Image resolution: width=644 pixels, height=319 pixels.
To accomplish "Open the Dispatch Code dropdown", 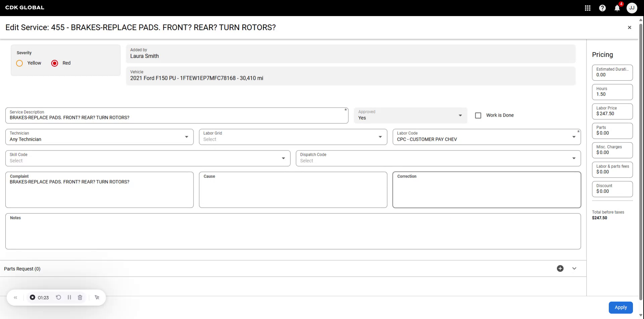I will [573, 158].
